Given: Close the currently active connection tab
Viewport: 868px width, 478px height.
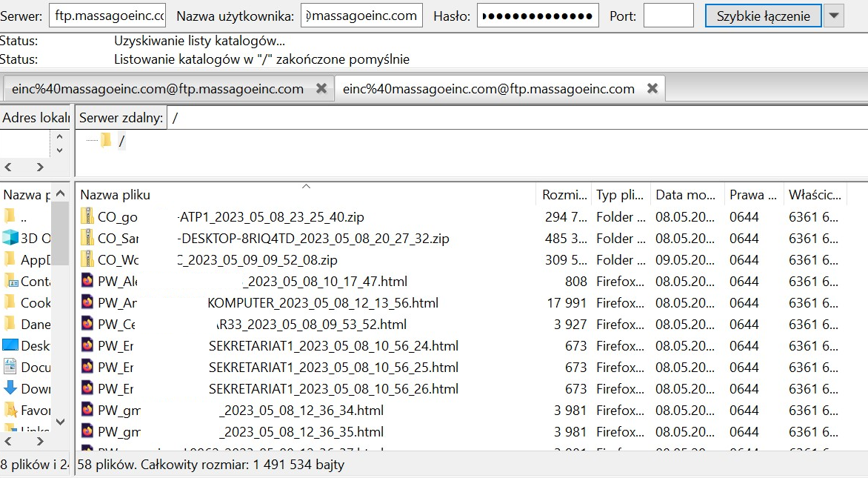Looking at the screenshot, I should pos(652,89).
